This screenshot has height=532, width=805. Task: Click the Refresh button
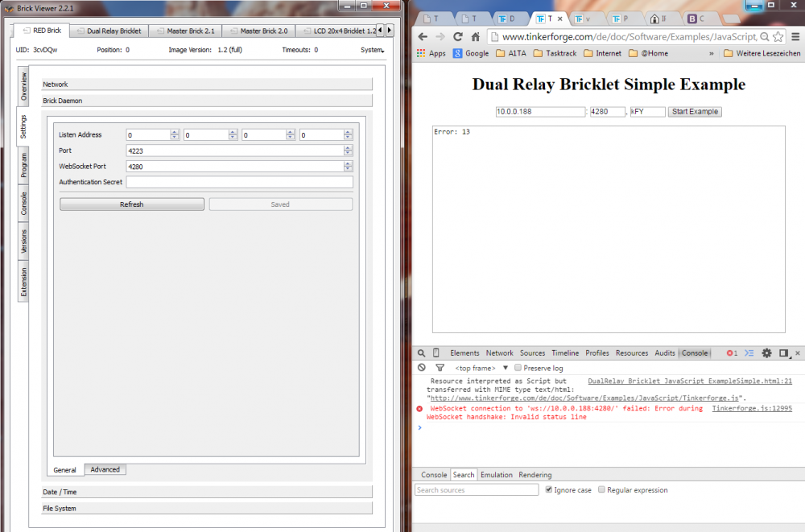click(x=132, y=204)
